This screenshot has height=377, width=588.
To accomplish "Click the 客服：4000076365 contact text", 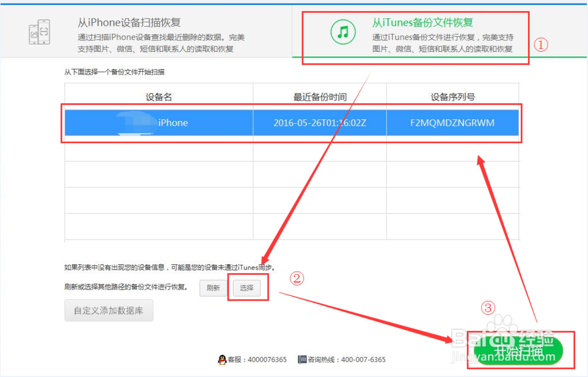I will (x=258, y=360).
